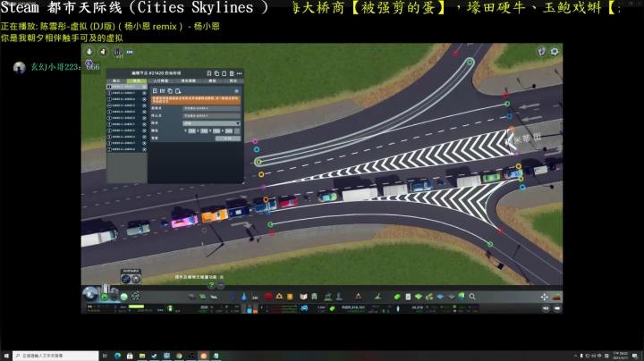Open the Windows Start menu
This screenshot has width=644, height=361.
click(x=6, y=356)
